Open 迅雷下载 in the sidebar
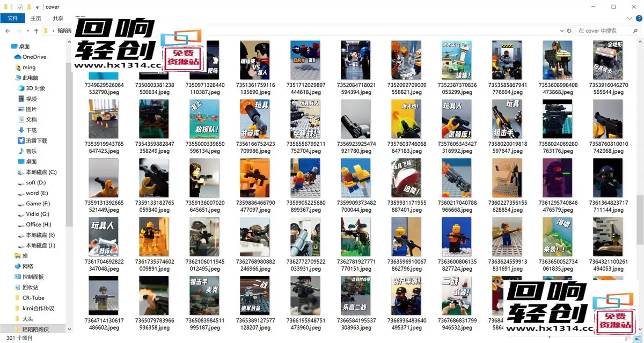This screenshot has height=343, width=644. pyautogui.click(x=36, y=140)
